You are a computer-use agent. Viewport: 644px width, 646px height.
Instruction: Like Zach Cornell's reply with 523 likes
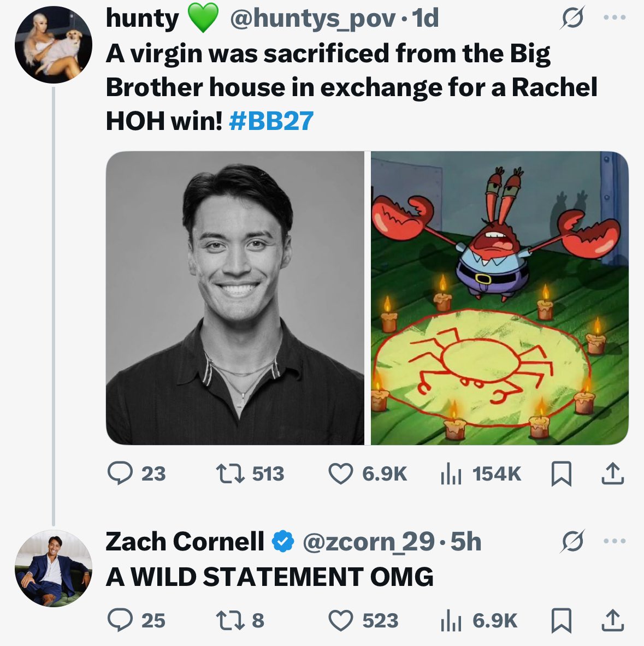tap(341, 620)
